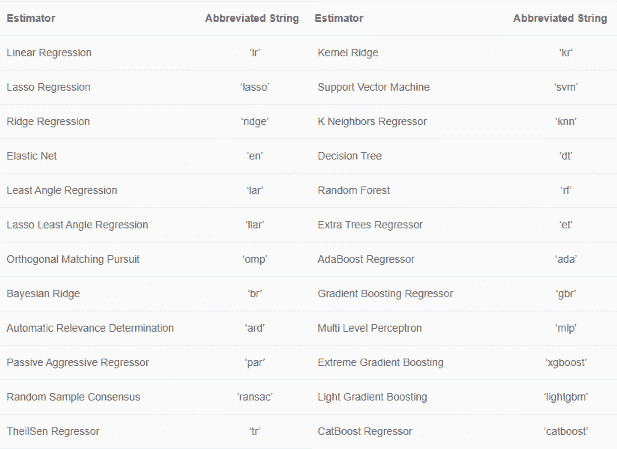Viewport: 617px width, 449px height.
Task: Select the TheilSen Regressor entry
Action: click(52, 431)
